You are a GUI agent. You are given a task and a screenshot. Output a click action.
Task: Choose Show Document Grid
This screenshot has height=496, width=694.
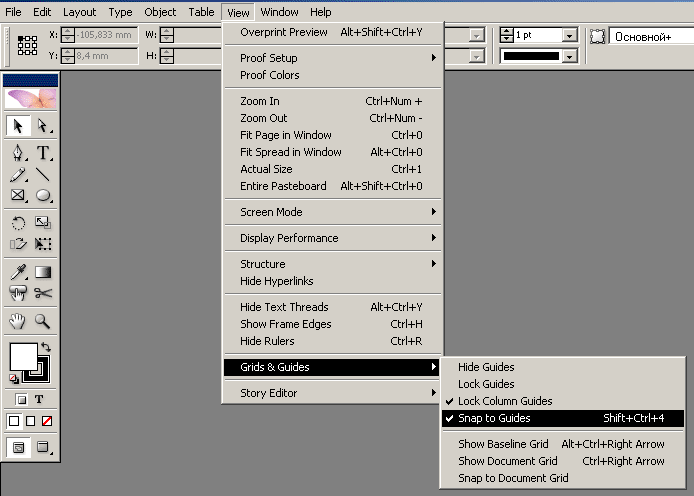[563, 461]
